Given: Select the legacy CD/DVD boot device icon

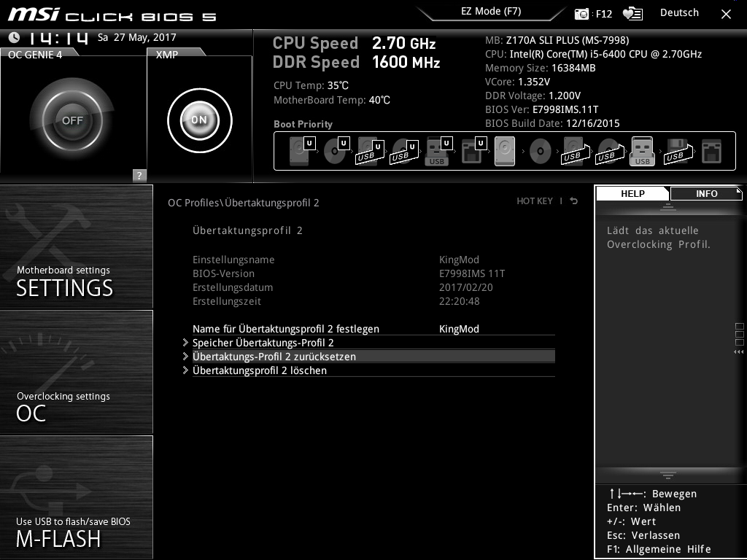Looking at the screenshot, I should coord(541,152).
